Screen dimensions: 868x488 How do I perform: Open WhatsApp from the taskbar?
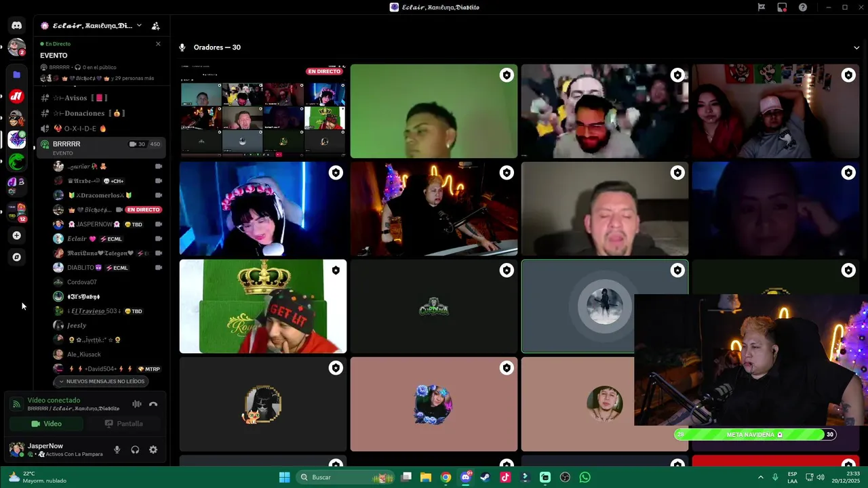tap(585, 477)
